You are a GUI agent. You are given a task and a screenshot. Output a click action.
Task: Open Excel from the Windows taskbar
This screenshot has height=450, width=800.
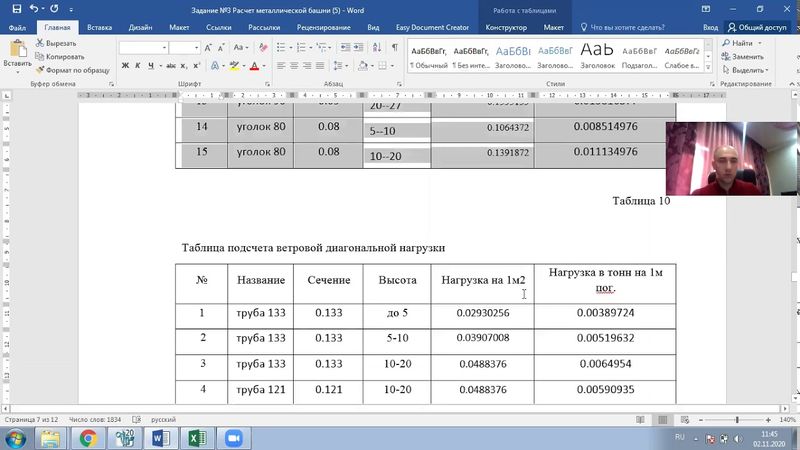pos(198,437)
